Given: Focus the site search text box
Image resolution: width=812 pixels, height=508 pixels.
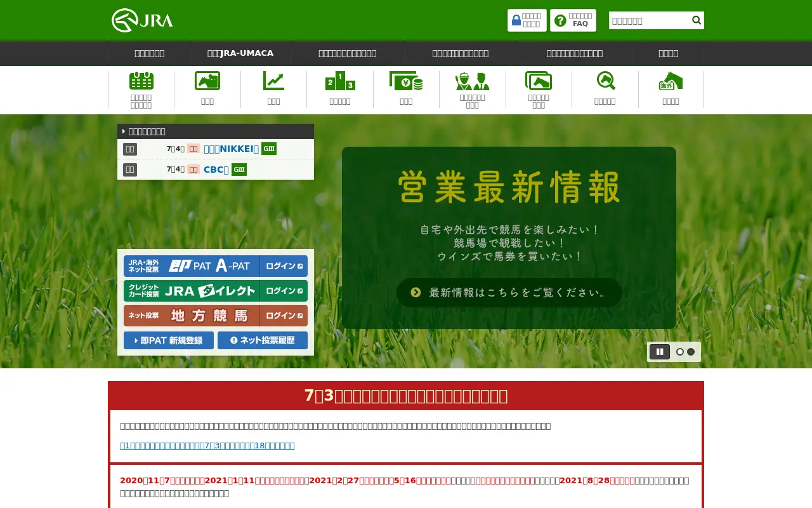Looking at the screenshot, I should click(650, 20).
